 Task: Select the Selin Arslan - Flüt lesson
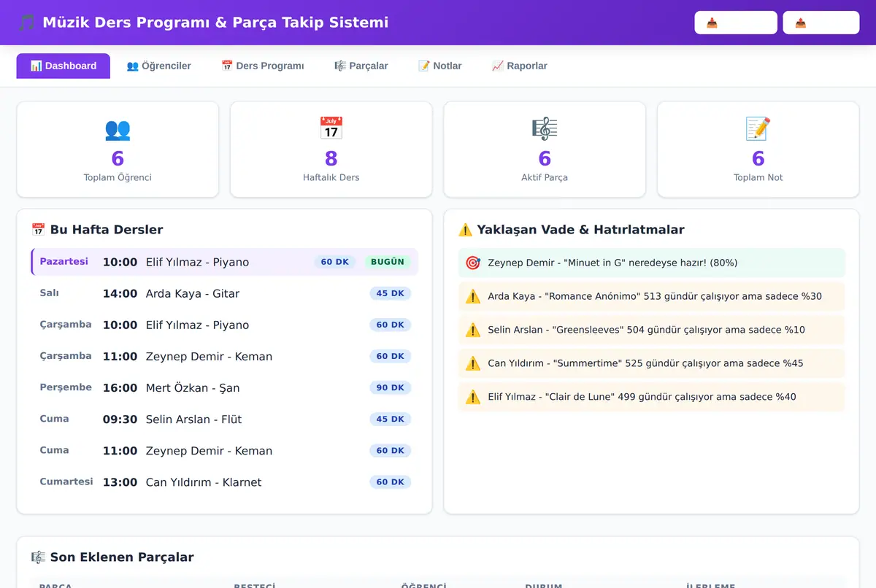pyautogui.click(x=225, y=419)
